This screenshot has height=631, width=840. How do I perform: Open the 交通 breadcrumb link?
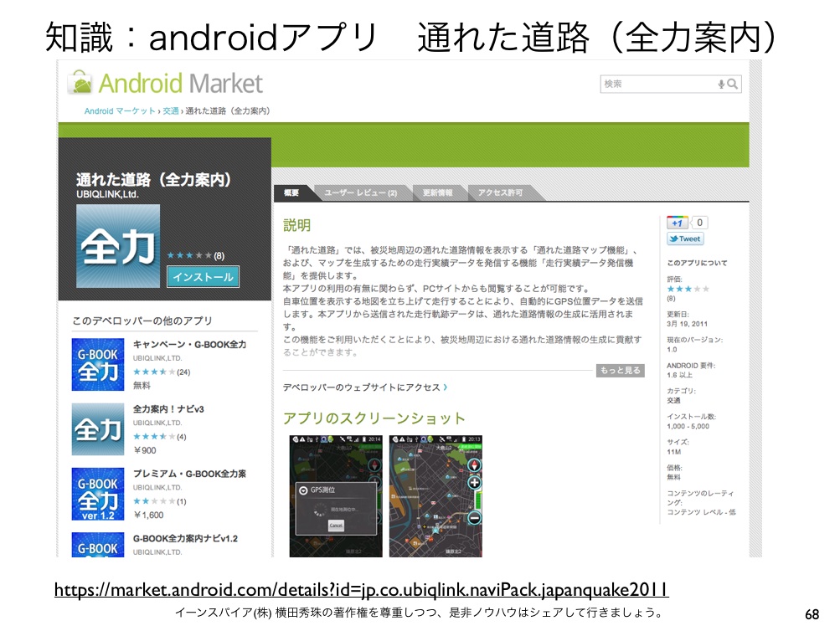click(x=170, y=110)
